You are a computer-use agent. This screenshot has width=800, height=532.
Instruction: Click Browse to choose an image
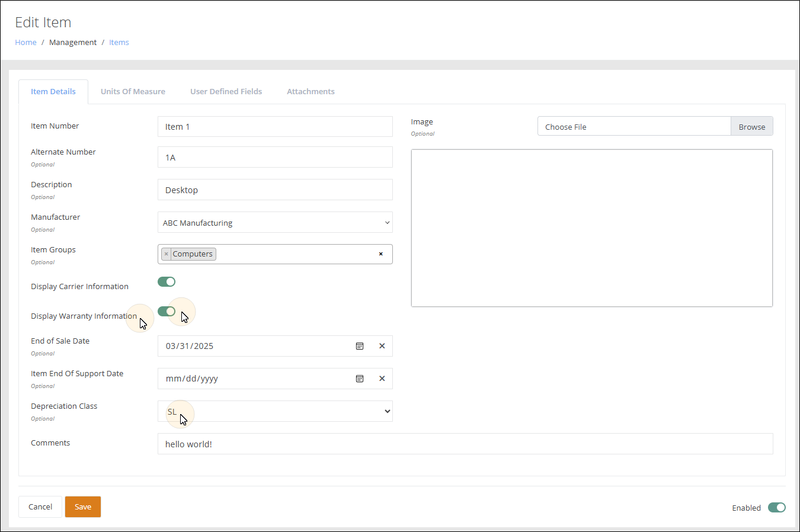752,126
